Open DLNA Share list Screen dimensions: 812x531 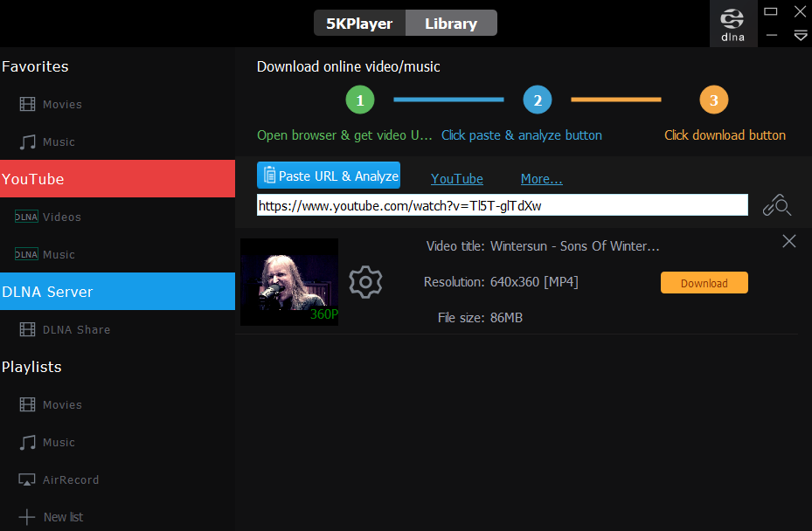[76, 329]
